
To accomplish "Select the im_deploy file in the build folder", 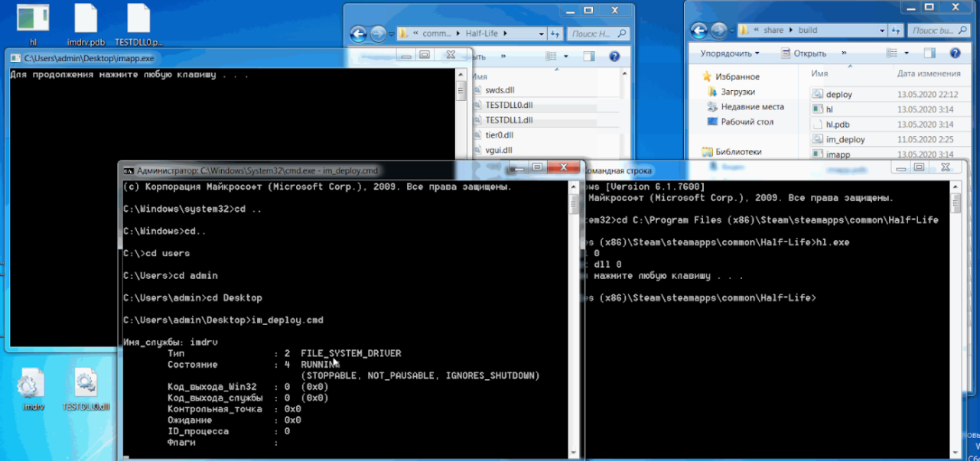I will [x=845, y=140].
